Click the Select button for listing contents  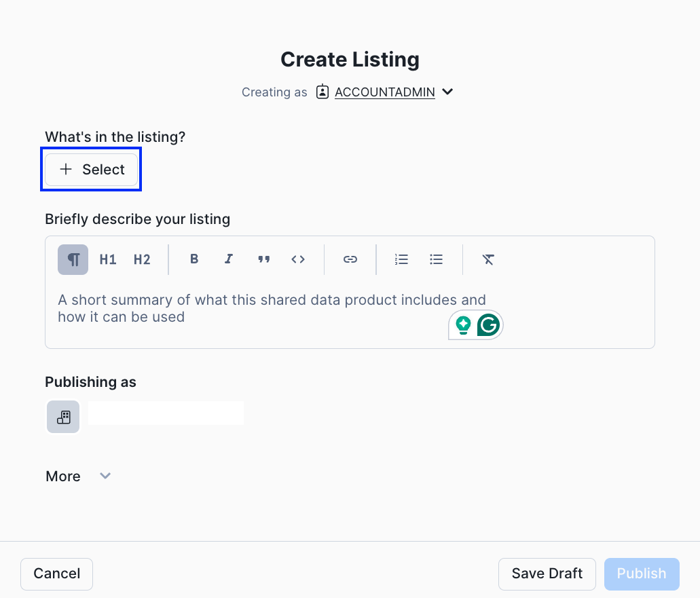(x=92, y=170)
